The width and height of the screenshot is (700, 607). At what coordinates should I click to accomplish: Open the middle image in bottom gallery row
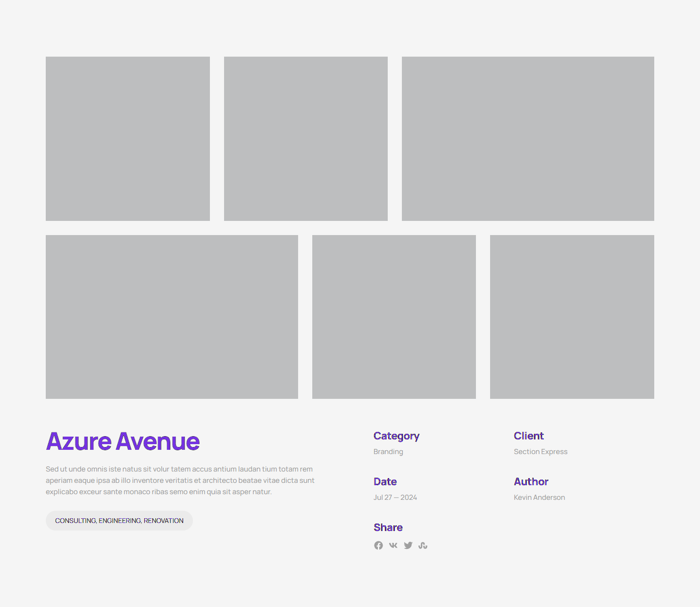point(394,317)
